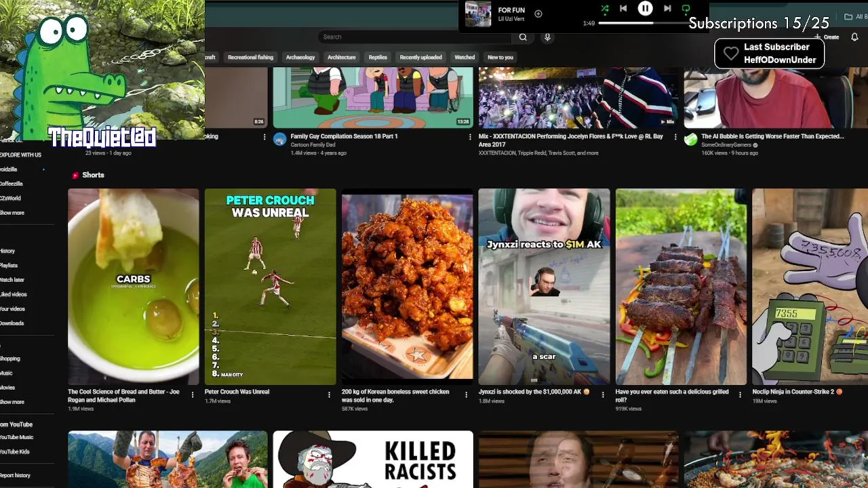Open Noclip Ninja in Counter-Strike 2 title
Screen dimensions: 868x488
tap(797, 392)
